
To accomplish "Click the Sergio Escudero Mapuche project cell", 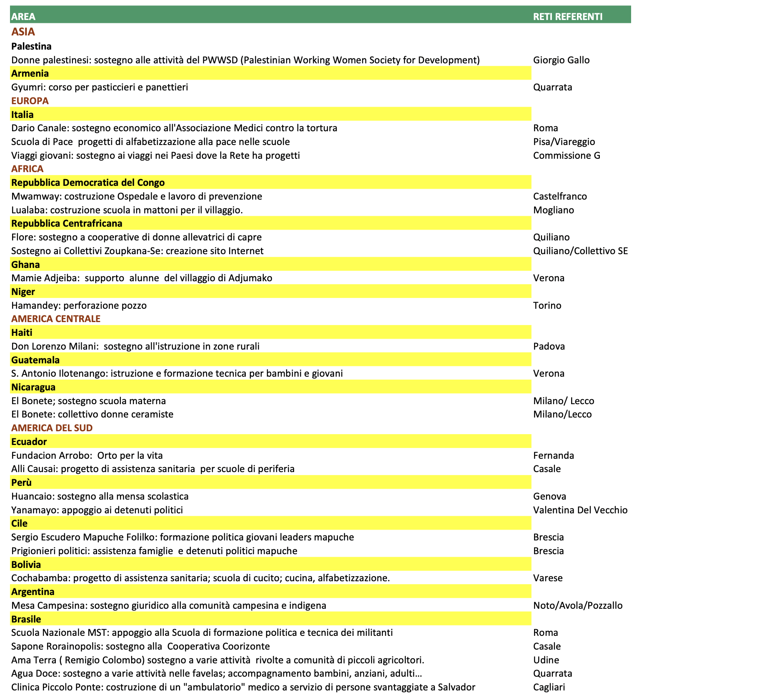I will pyautogui.click(x=182, y=537).
